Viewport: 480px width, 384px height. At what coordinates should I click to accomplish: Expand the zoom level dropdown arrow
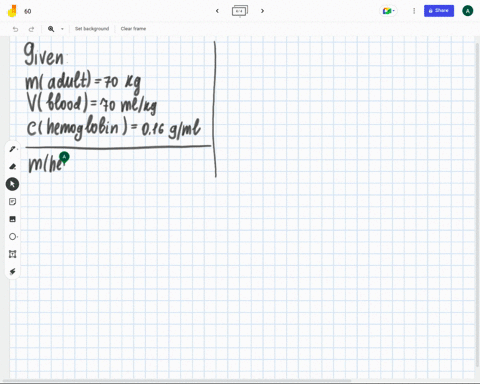[x=62, y=29]
